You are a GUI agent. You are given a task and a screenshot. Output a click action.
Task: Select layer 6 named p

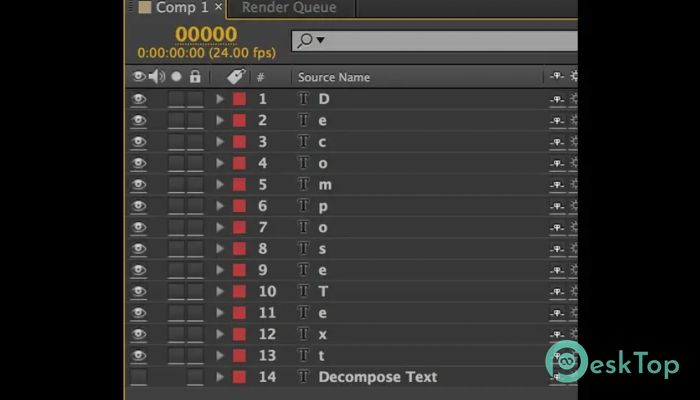323,207
